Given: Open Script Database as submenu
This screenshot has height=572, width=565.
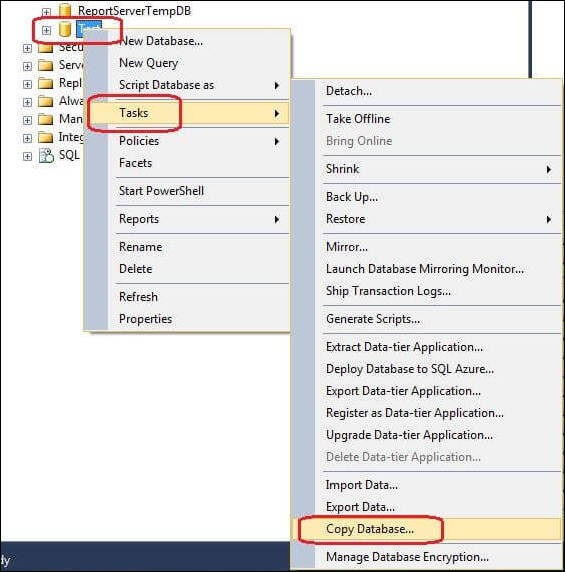Looking at the screenshot, I should [187, 85].
